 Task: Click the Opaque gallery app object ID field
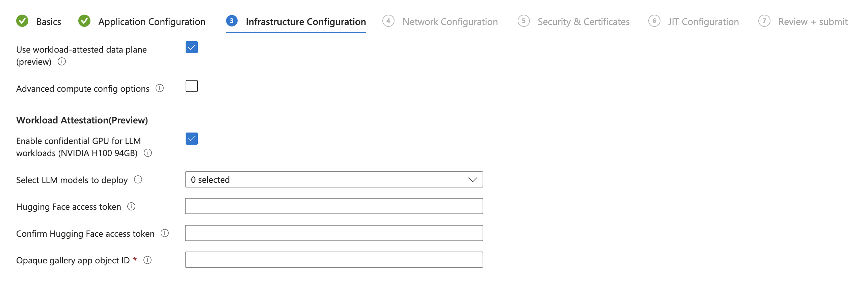pyautogui.click(x=334, y=260)
